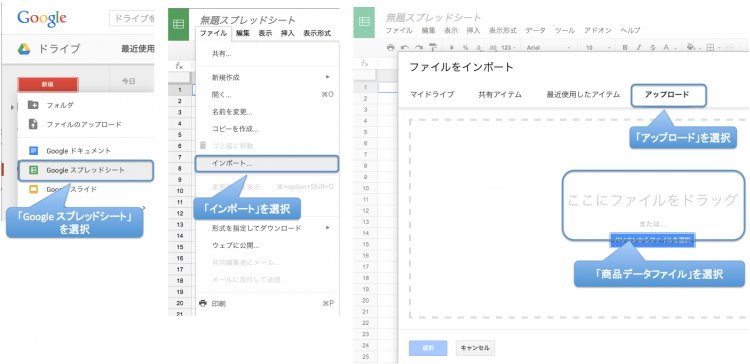Open the アドオン menu
This screenshot has width=750, height=364.
tap(597, 30)
